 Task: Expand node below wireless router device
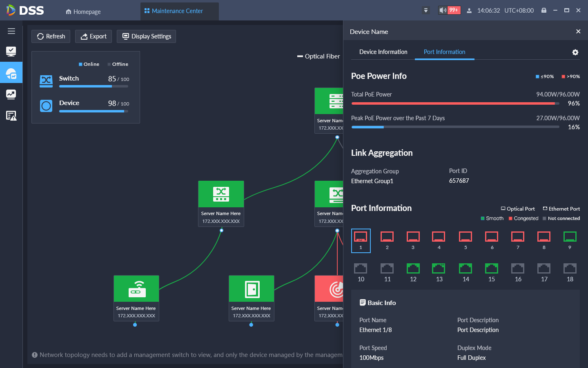[x=135, y=325]
